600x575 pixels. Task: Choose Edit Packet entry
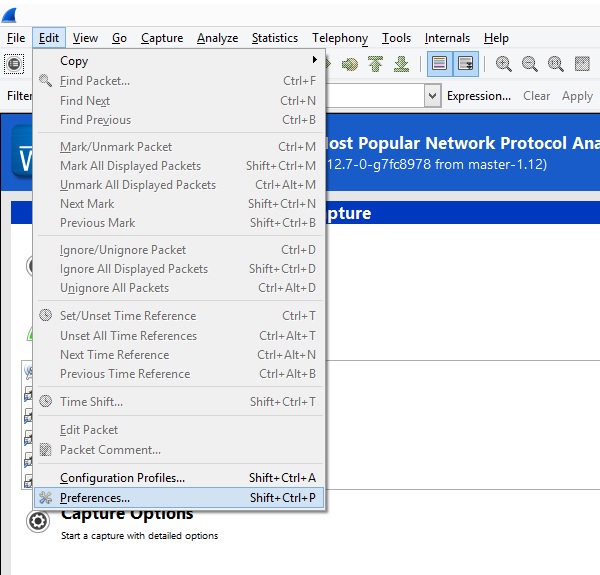(179, 430)
